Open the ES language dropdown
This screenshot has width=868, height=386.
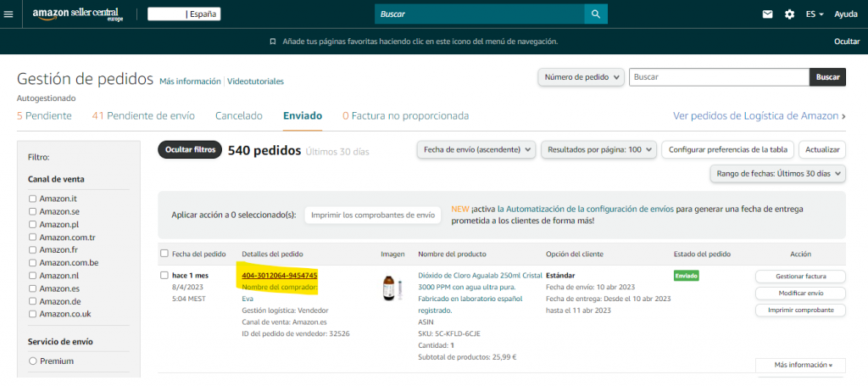[815, 14]
